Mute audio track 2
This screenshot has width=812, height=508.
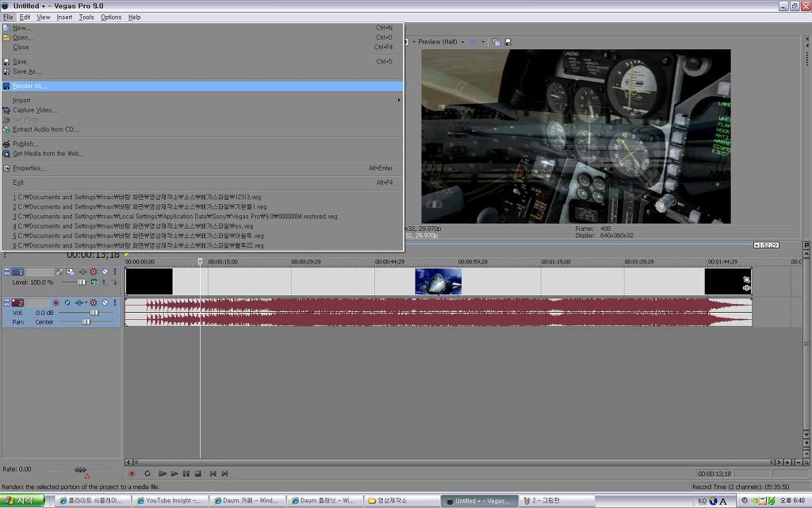pos(104,302)
